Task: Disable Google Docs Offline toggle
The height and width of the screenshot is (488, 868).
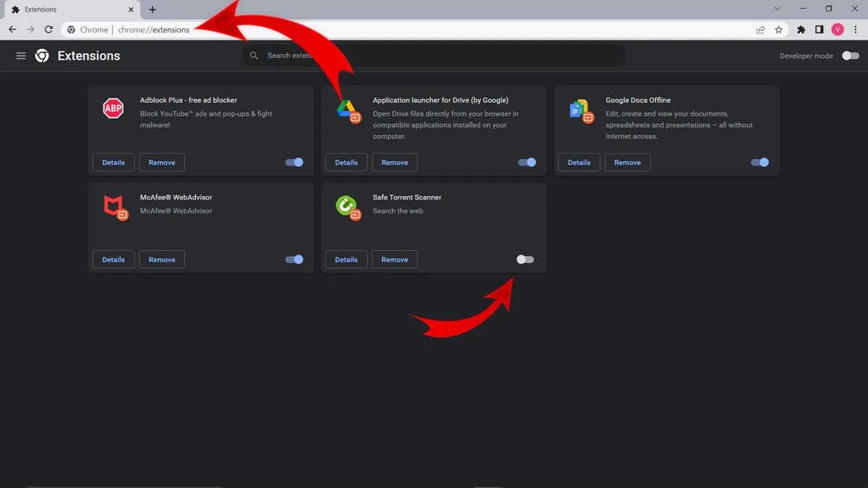Action: [x=760, y=163]
